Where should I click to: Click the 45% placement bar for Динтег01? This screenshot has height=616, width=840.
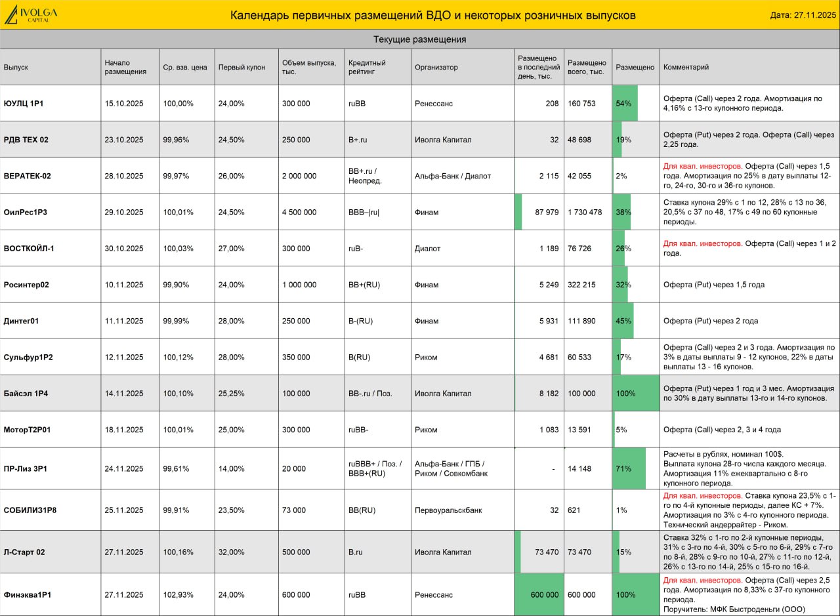(623, 321)
